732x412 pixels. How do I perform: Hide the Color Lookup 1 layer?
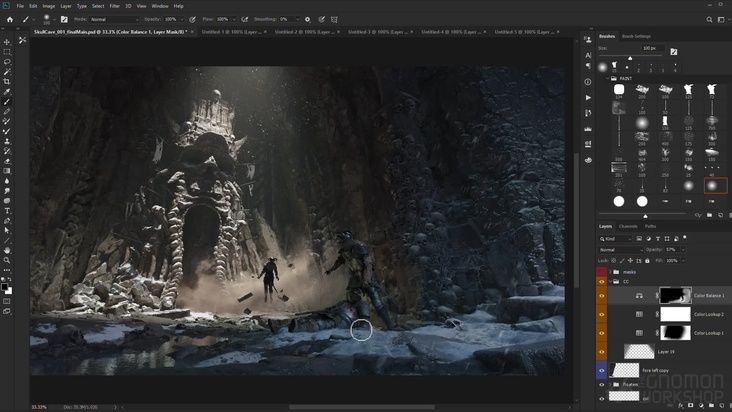click(x=601, y=333)
